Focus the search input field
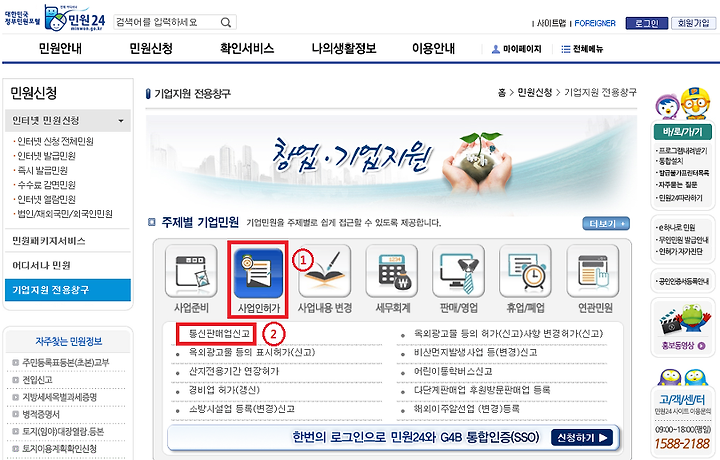This screenshot has height=460, width=720. (166, 22)
